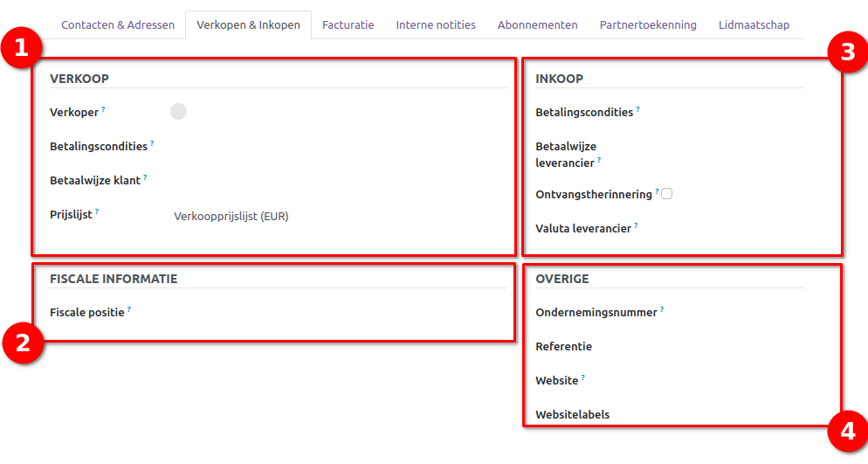This screenshot has width=868, height=464.
Task: Show help tooltip for Verkoper
Action: (103, 109)
